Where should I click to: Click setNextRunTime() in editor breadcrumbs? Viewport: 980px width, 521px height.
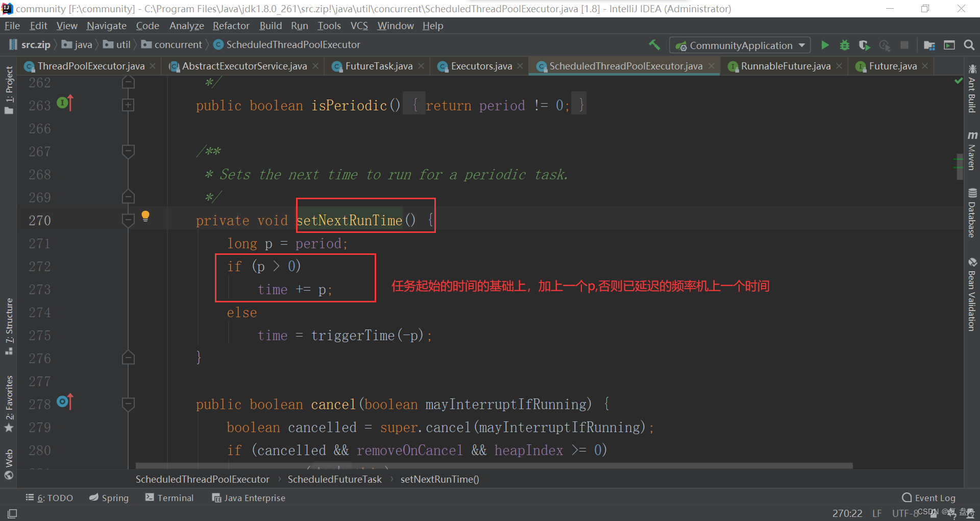click(x=440, y=479)
